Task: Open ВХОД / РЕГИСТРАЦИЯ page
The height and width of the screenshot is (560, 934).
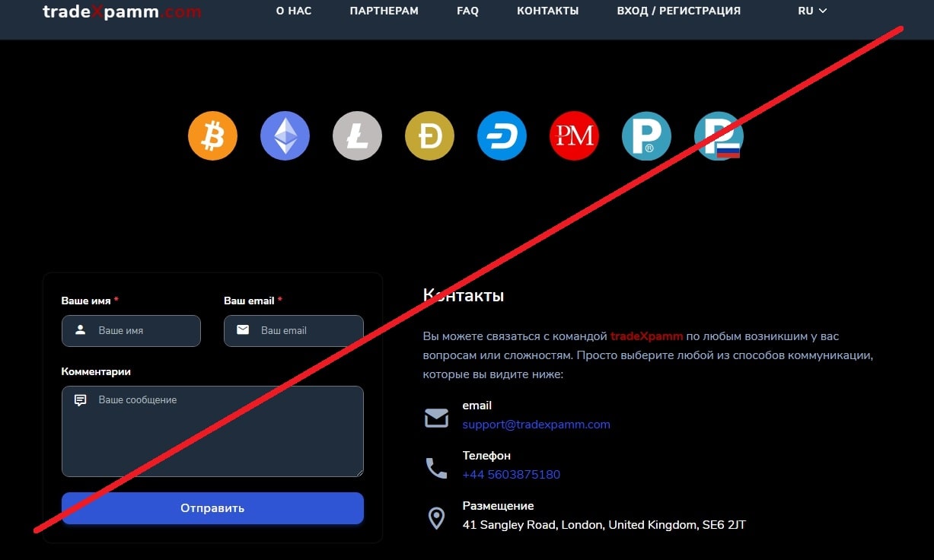Action: pyautogui.click(x=679, y=11)
